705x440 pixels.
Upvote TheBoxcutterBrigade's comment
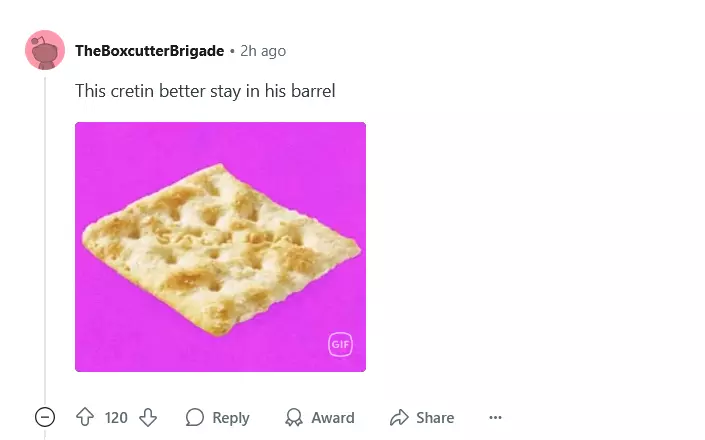[x=85, y=417]
